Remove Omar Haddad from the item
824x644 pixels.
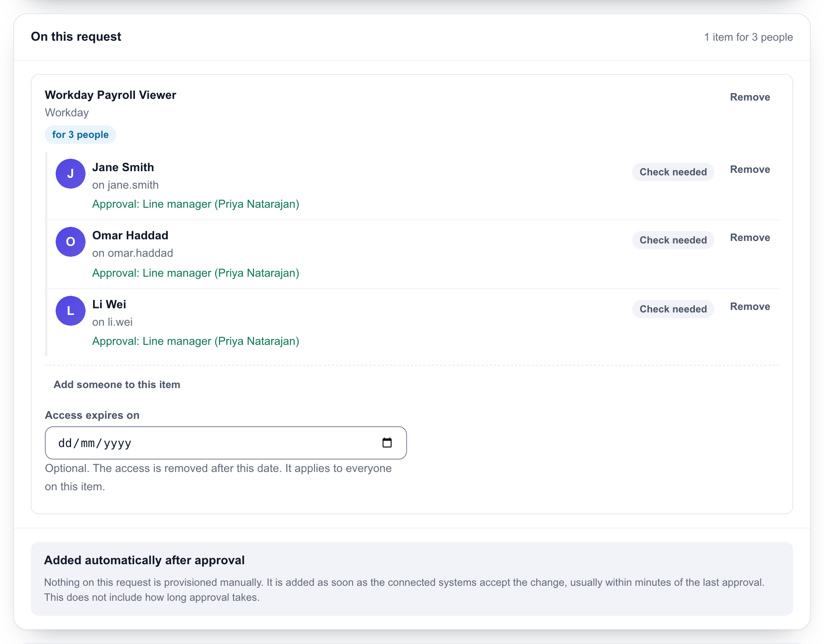[750, 238]
